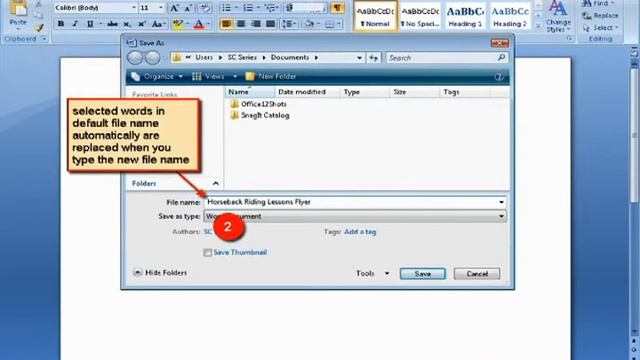Toggle Show/Hide paragraph marks
Viewport: 640px width, 360px height.
(337, 8)
